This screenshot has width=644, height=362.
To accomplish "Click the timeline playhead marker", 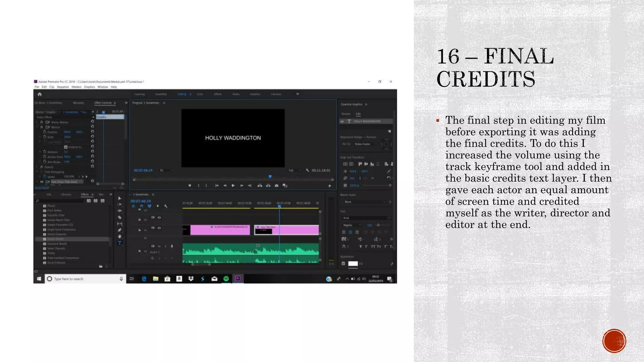I will [x=279, y=206].
